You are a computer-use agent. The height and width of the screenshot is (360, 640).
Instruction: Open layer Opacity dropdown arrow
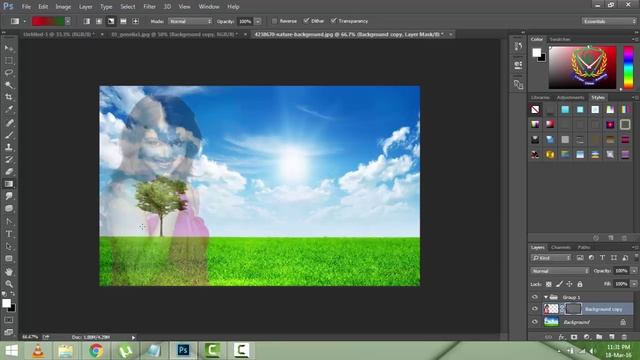tap(633, 271)
